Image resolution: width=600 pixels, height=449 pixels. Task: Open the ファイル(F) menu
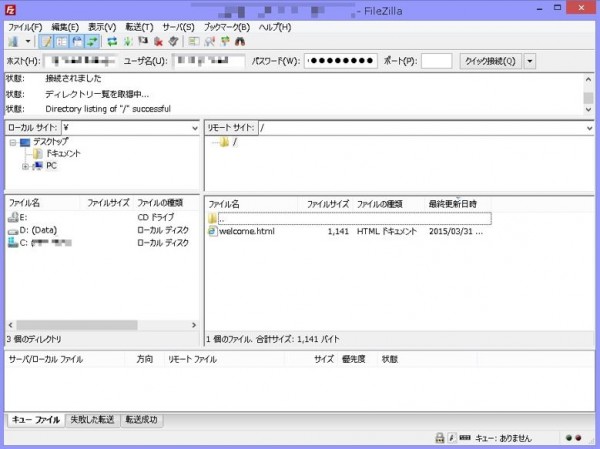25,27
